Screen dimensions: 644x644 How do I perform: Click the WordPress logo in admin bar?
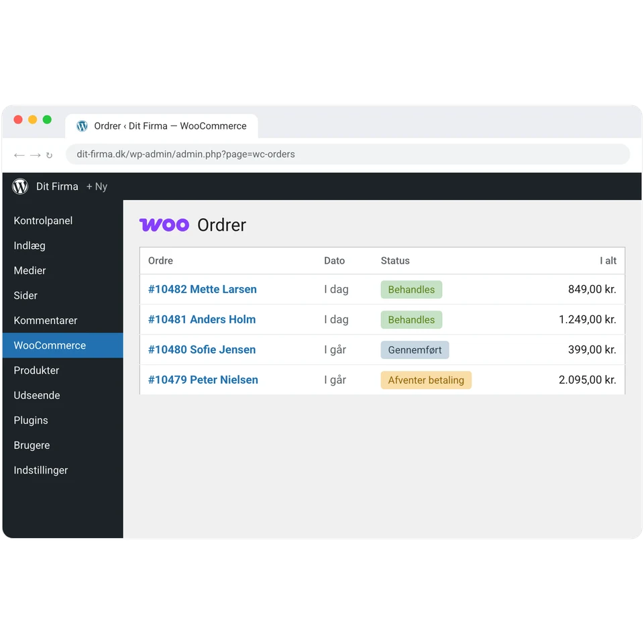[20, 186]
